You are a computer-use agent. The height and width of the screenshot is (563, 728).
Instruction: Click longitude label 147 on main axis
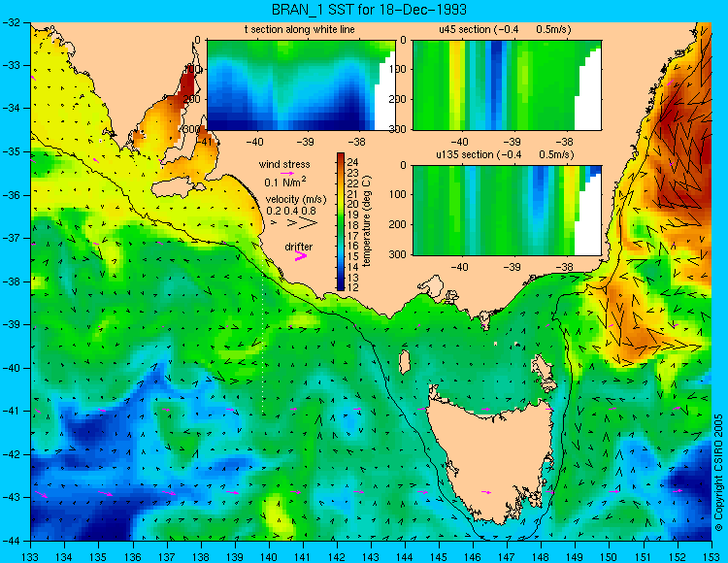507,557
